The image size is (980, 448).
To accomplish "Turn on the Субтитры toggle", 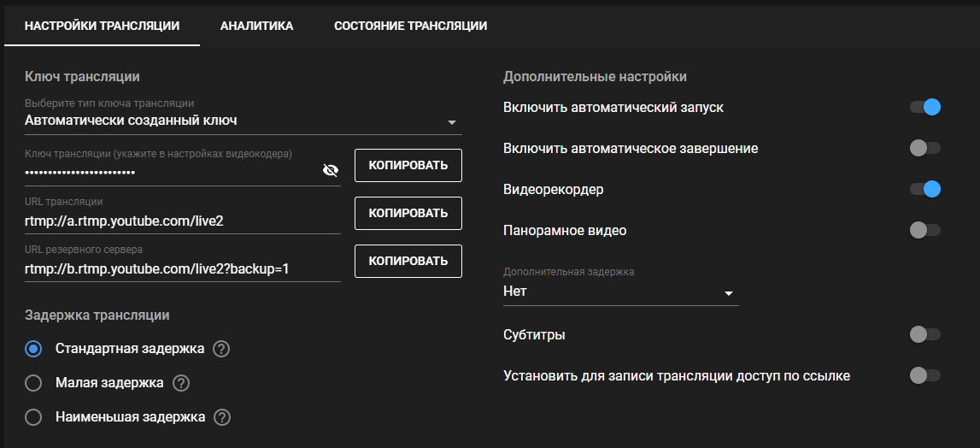I will (x=925, y=335).
